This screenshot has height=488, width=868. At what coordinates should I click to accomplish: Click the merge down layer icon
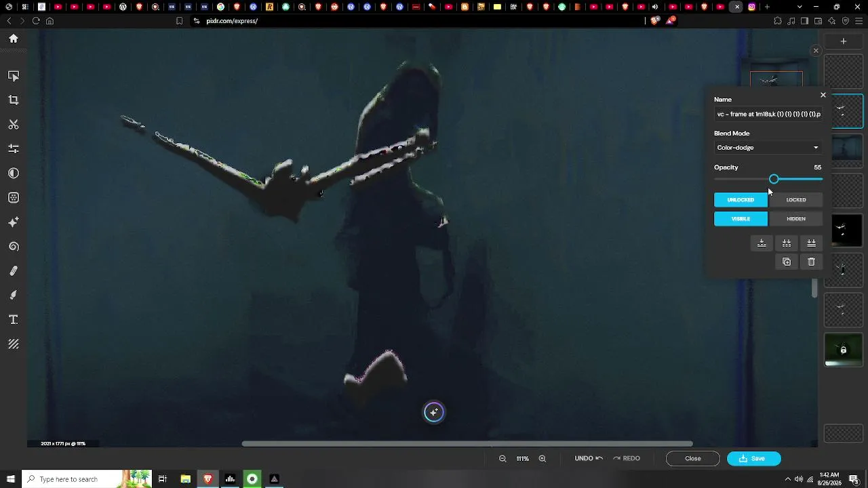click(x=762, y=243)
